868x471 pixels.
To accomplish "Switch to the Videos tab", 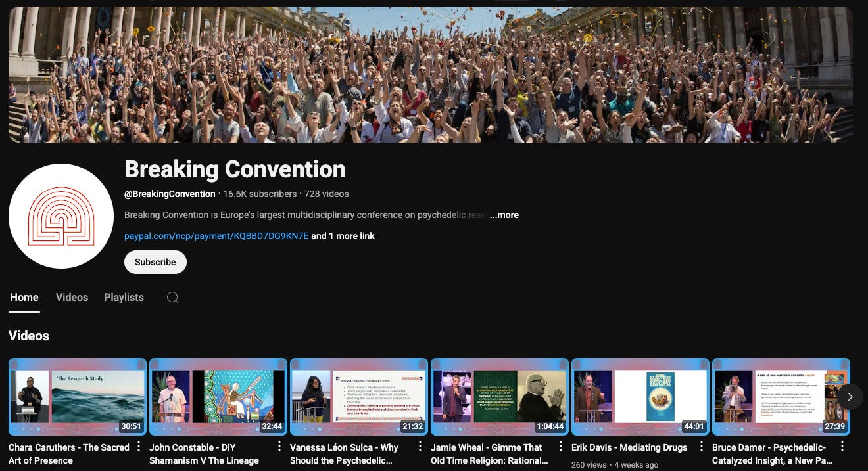I will click(72, 297).
